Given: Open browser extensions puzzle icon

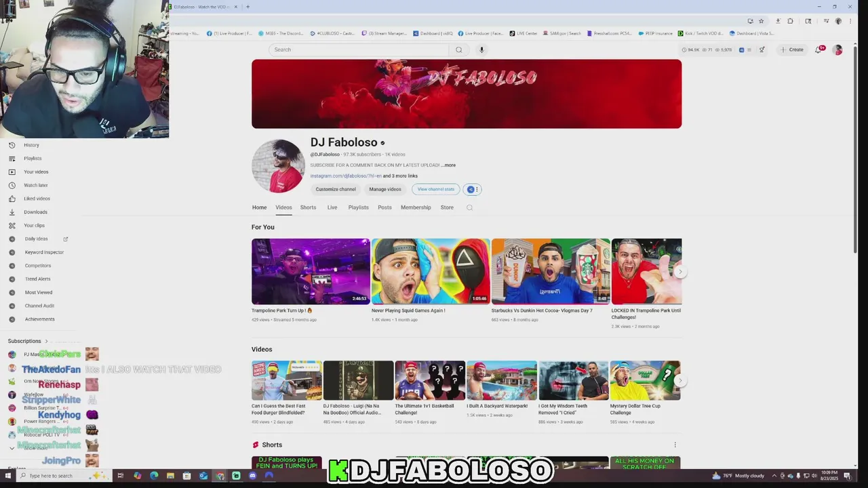Looking at the screenshot, I should pos(790,21).
